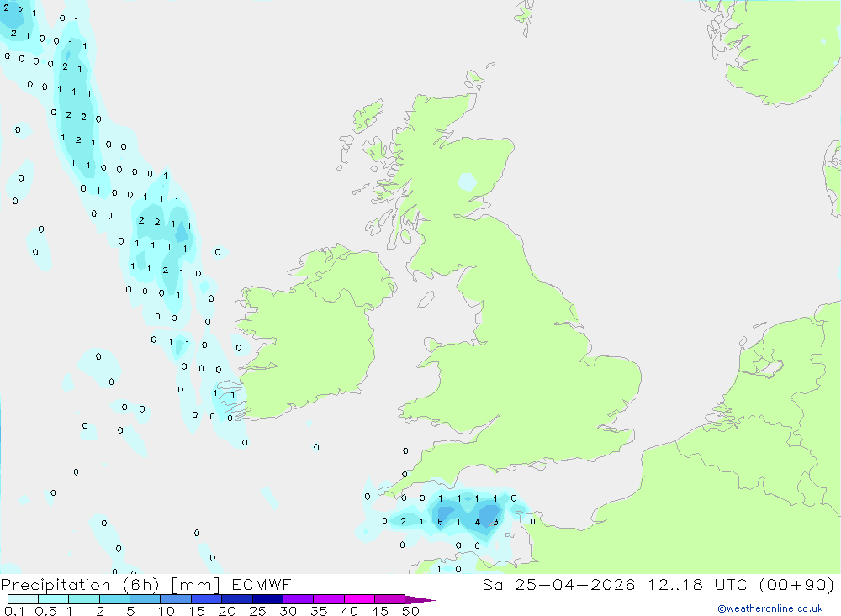Image resolution: width=841 pixels, height=616 pixels.
Task: Click legend label '0.1'
Action: (14, 611)
